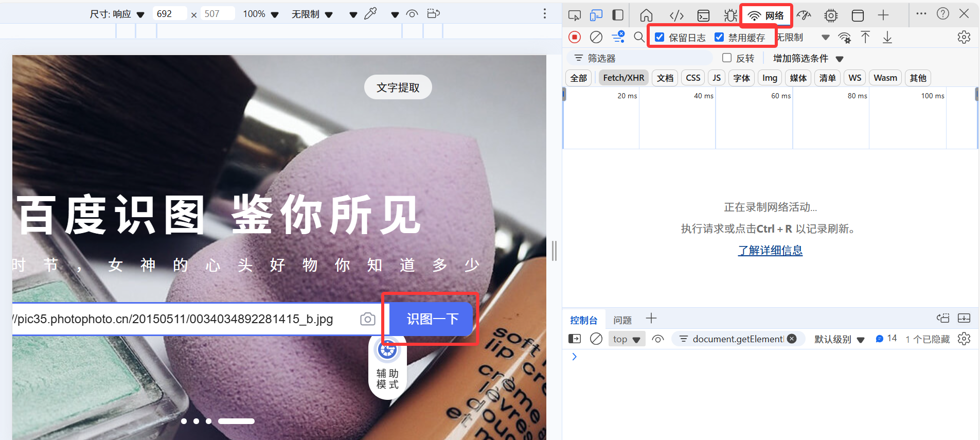Click the 辅助模式 accessibility button
The height and width of the screenshot is (440, 980).
coord(387,367)
